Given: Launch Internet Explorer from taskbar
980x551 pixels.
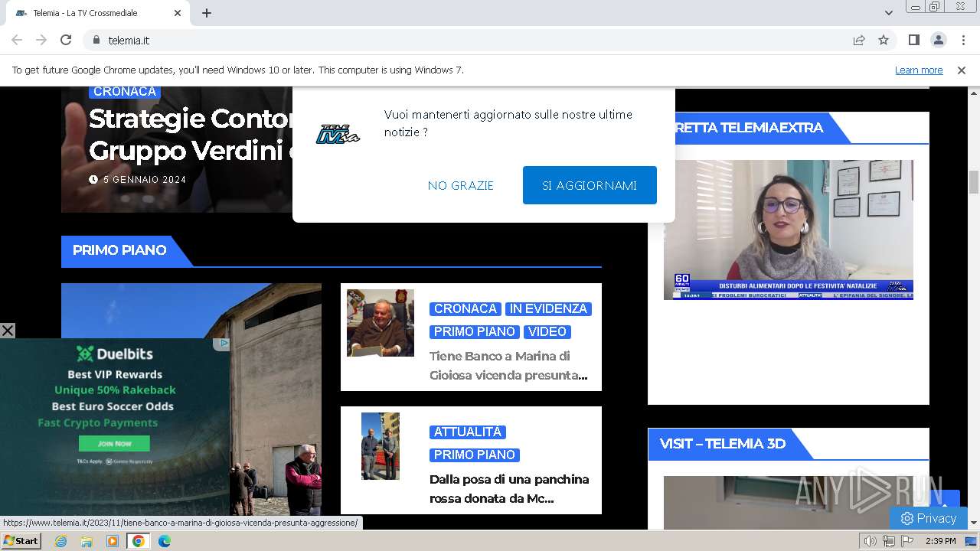Looking at the screenshot, I should point(60,541).
